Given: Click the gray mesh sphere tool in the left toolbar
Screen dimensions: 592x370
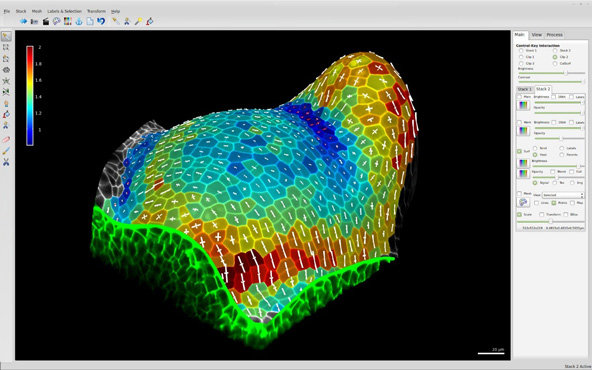Looking at the screenshot, I should click(x=6, y=70).
